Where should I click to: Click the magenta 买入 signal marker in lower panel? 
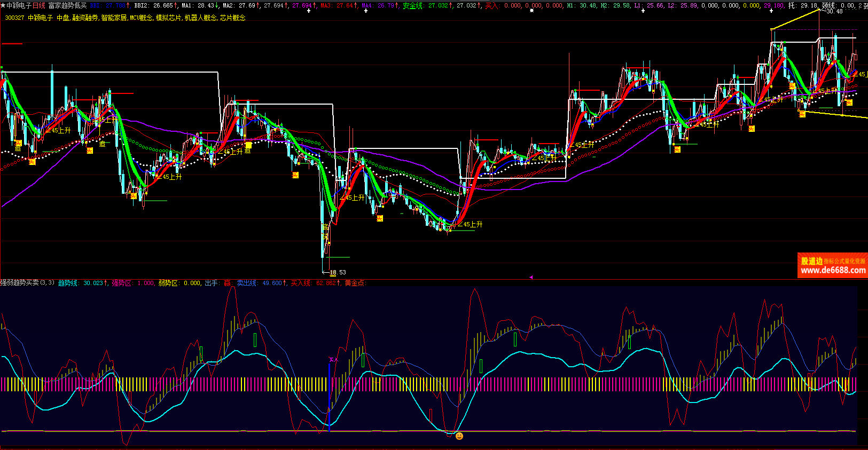coord(333,360)
